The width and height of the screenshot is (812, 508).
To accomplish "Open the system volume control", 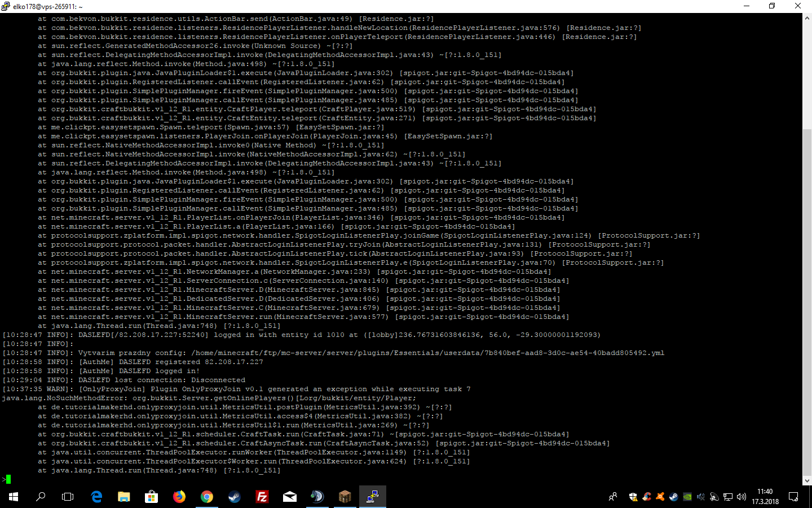I will click(742, 497).
